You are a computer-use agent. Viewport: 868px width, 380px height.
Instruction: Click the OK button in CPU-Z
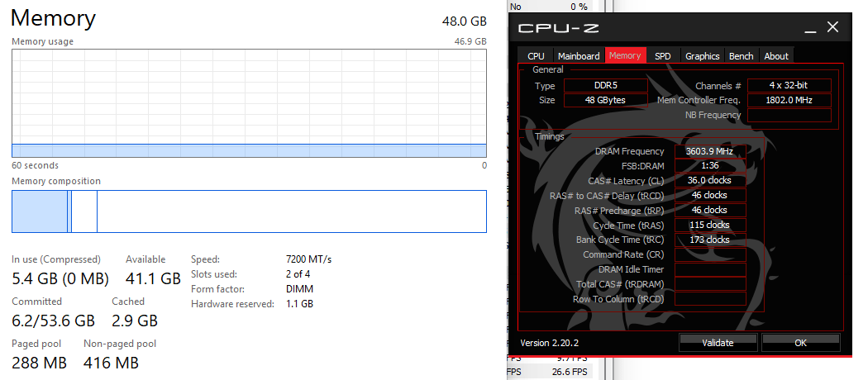(x=800, y=342)
